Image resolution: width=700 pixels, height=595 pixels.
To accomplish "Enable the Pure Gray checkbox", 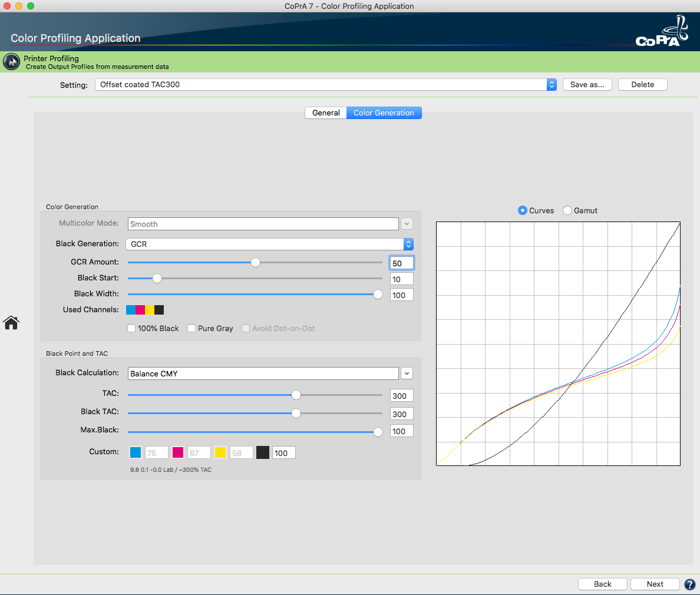I will click(191, 329).
